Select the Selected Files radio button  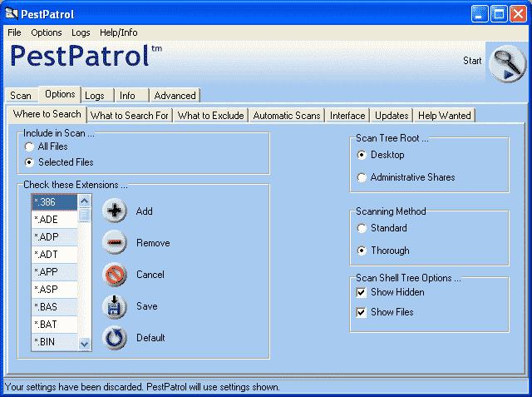coord(29,162)
